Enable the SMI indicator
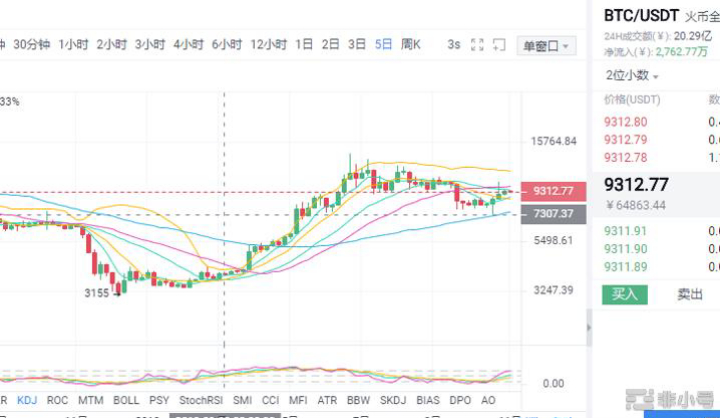720x418 pixels. (242, 401)
